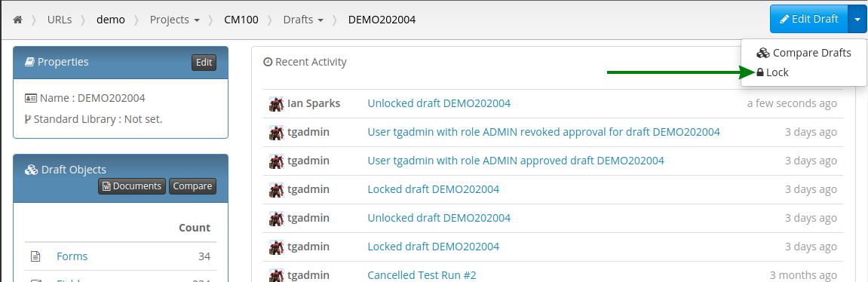This screenshot has width=868, height=282.
Task: Click the Recent Activity clock icon
Action: click(x=268, y=62)
